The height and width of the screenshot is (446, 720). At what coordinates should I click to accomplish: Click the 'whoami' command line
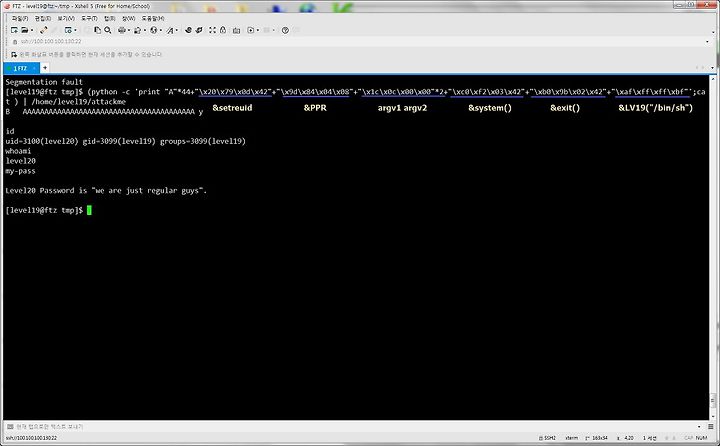pyautogui.click(x=18, y=151)
